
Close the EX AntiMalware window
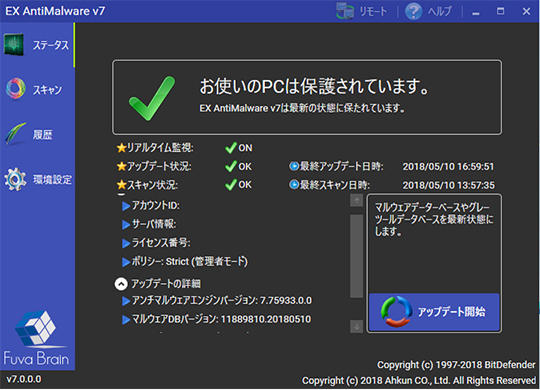point(526,11)
